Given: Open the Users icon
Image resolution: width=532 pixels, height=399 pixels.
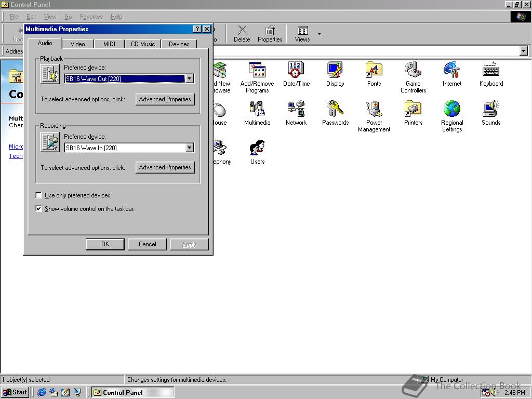Looking at the screenshot, I should click(x=257, y=152).
